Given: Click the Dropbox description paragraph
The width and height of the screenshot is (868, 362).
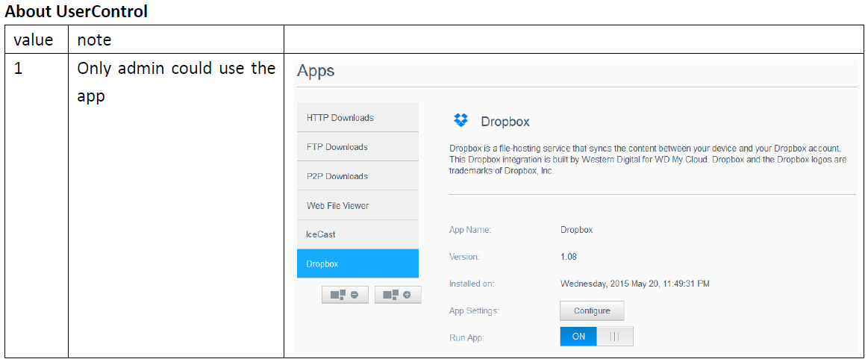Looking at the screenshot, I should (x=649, y=160).
